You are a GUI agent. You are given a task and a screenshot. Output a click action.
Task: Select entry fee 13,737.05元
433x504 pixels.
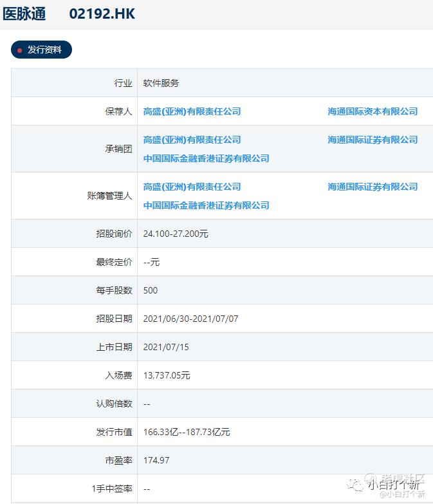[167, 375]
